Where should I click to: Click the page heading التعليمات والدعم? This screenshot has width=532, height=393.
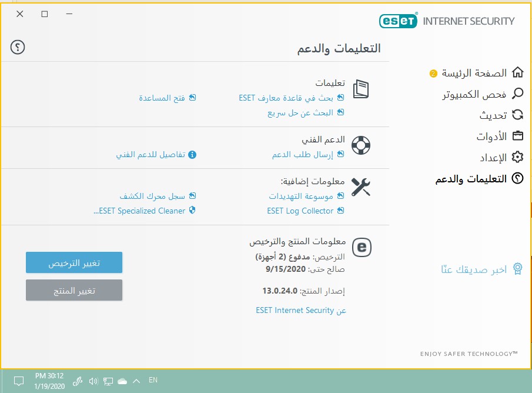339,48
